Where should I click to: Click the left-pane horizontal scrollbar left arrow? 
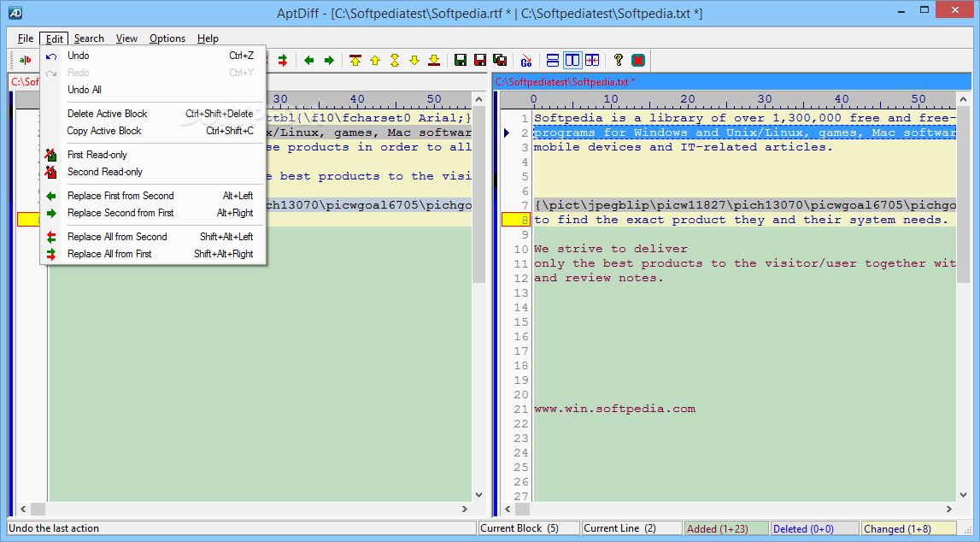23,510
